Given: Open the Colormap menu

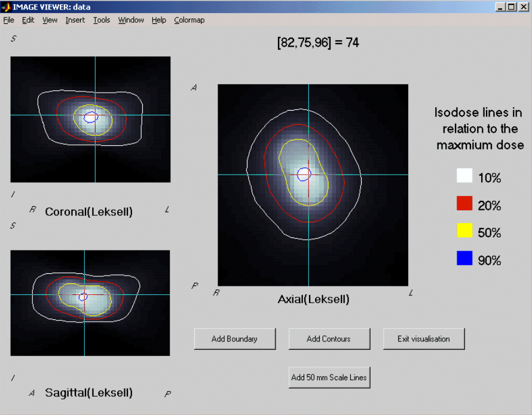Looking at the screenshot, I should (x=189, y=20).
